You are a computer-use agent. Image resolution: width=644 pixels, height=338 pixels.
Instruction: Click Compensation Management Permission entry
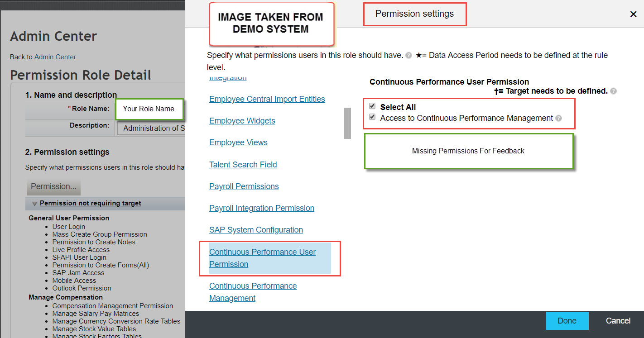coord(112,306)
